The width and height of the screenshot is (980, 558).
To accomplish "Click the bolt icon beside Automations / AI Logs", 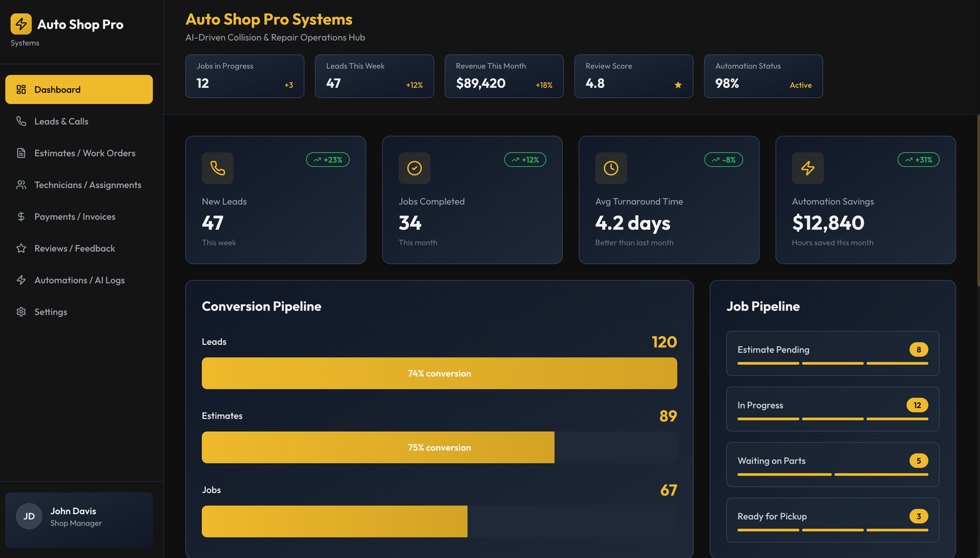I will 21,280.
